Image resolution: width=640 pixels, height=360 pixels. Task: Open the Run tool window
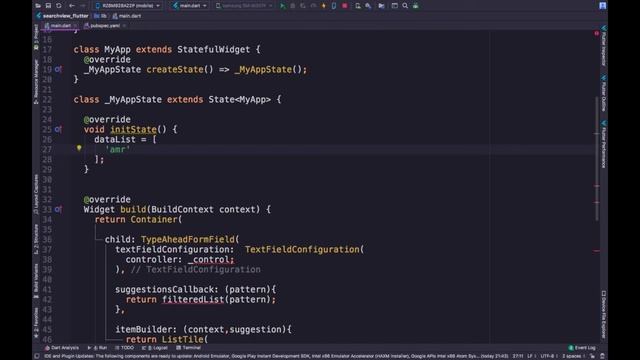point(97,348)
